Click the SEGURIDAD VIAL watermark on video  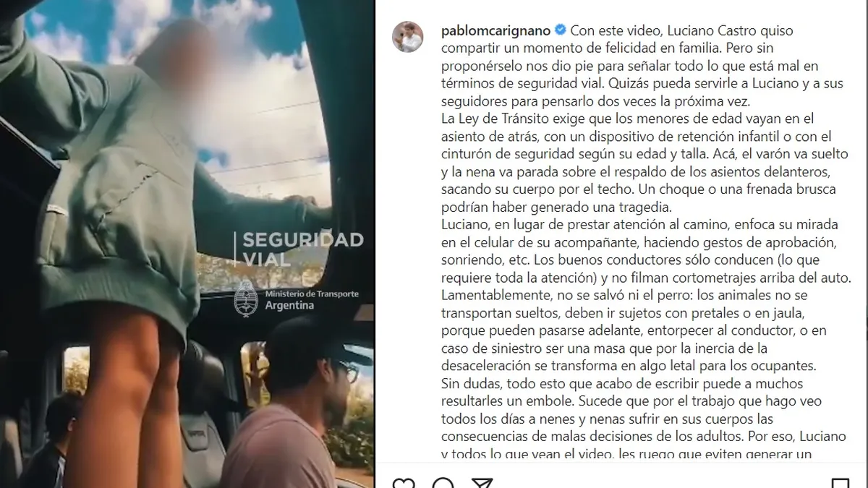[x=302, y=249]
